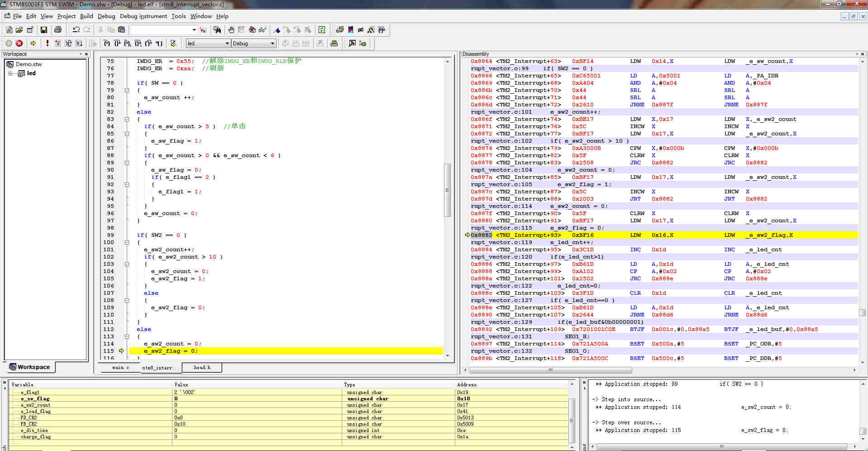Image resolution: width=868 pixels, height=451 pixels.
Task: Toggle a breakpoint with the hand icon
Action: [231, 30]
